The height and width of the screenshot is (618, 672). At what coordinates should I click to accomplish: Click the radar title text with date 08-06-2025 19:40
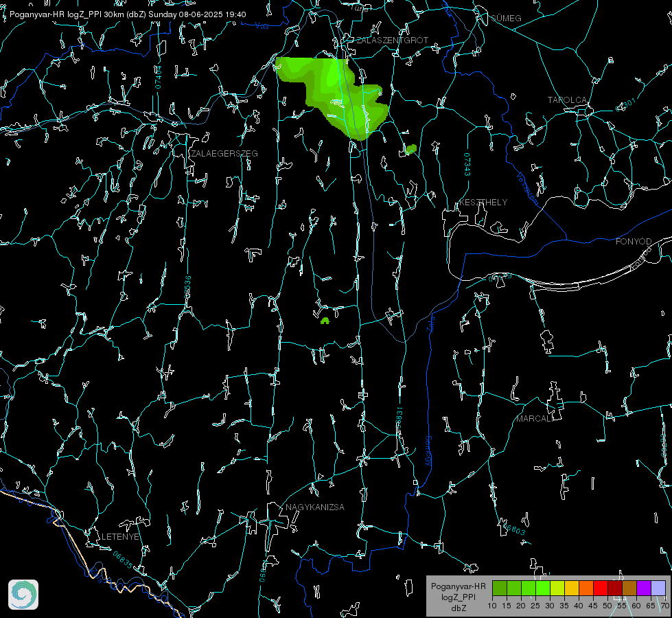point(128,14)
